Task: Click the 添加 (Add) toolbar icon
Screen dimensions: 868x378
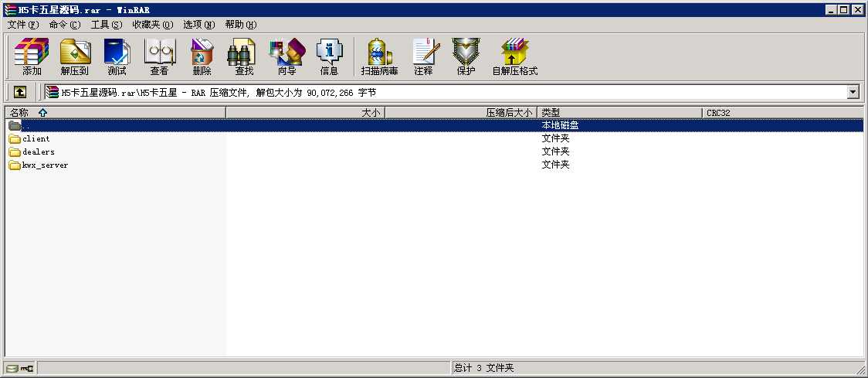Action: 32,56
